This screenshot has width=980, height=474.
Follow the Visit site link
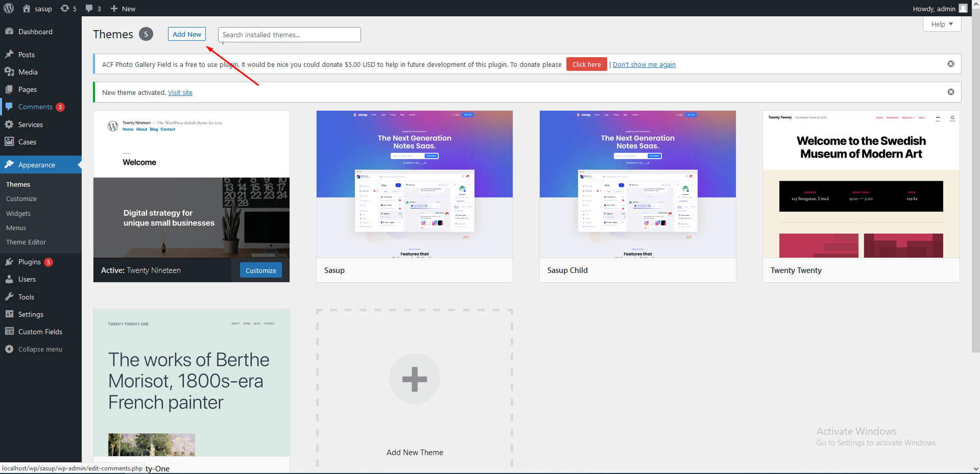tap(180, 92)
